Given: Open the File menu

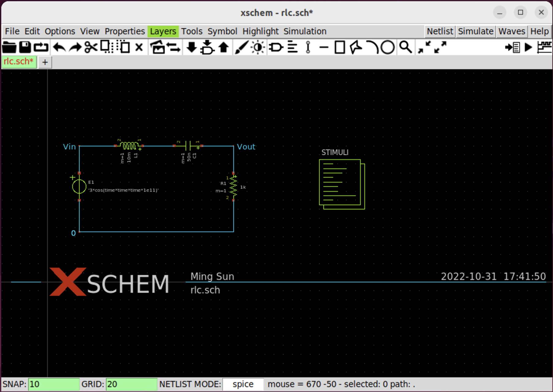Looking at the screenshot, I should tap(12, 31).
